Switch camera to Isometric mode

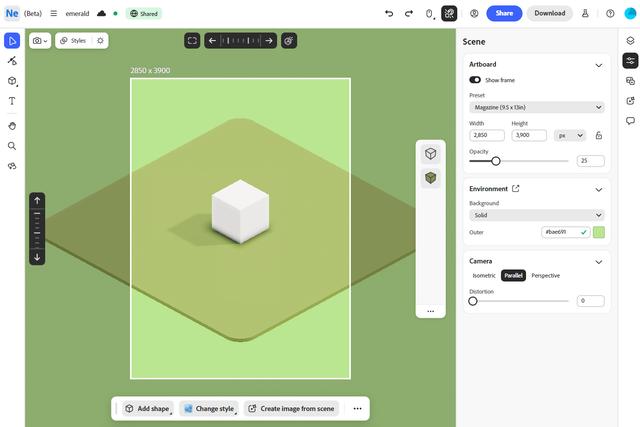click(484, 275)
